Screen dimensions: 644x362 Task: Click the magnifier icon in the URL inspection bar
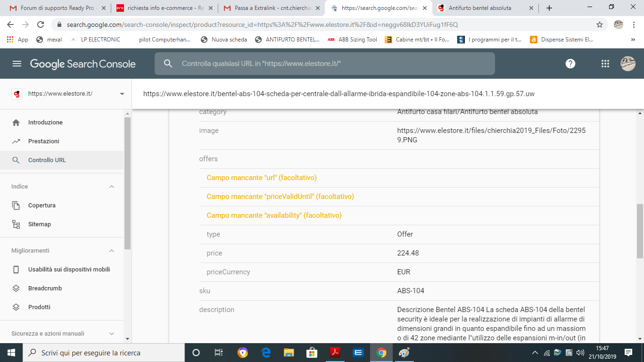coord(168,64)
